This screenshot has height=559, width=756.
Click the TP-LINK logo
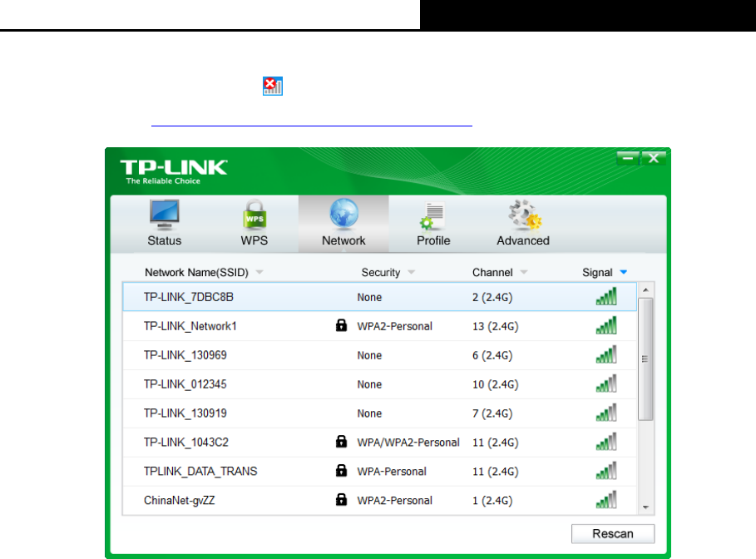(x=174, y=171)
